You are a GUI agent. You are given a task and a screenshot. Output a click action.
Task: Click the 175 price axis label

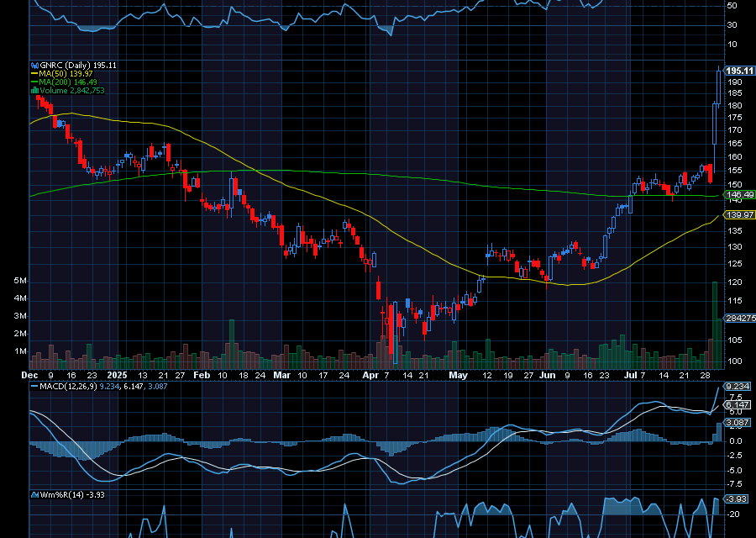pos(735,118)
